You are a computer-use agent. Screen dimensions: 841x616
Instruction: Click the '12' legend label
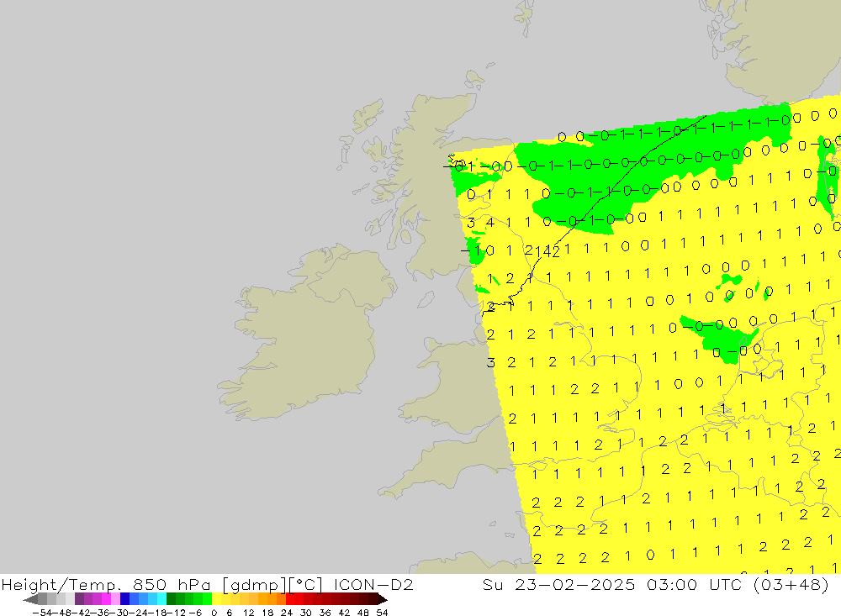point(248,613)
